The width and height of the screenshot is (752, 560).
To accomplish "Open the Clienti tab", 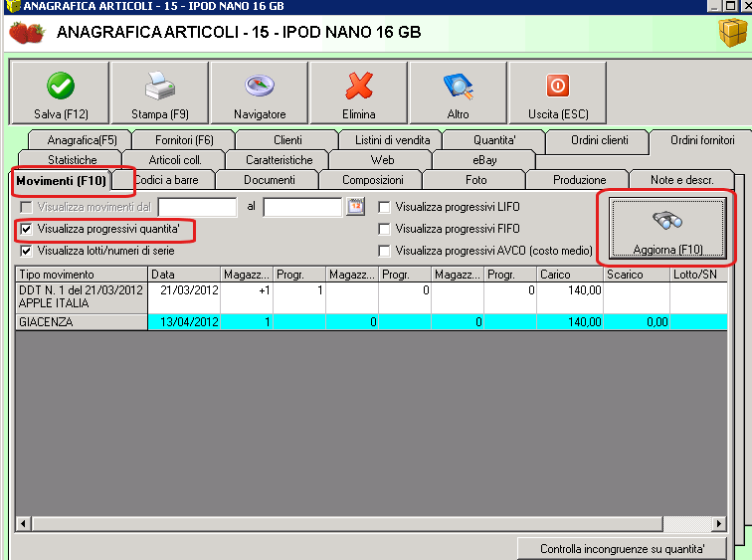I will click(287, 140).
